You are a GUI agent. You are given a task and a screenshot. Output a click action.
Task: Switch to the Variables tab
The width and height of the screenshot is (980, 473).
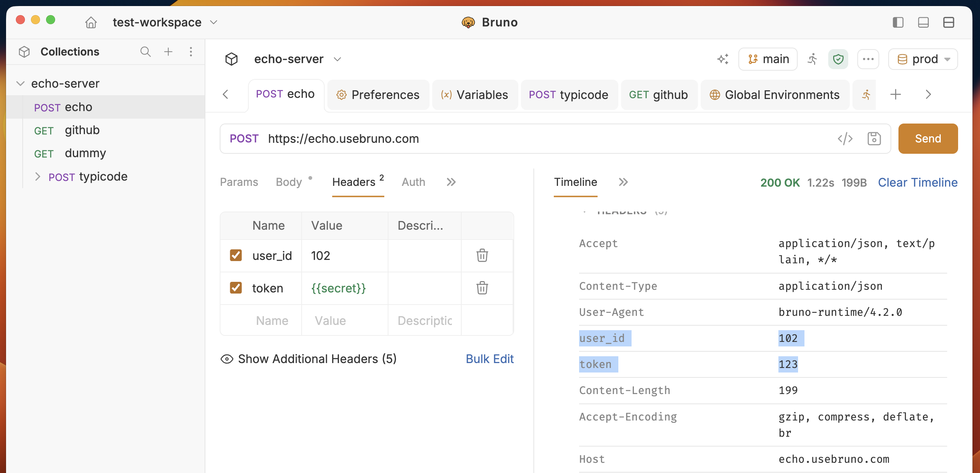click(x=475, y=95)
